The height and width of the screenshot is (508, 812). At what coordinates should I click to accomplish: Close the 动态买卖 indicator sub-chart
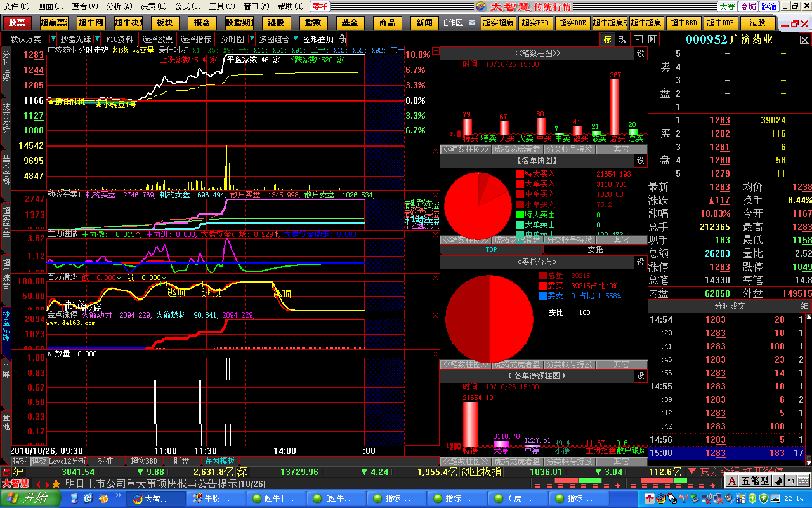[x=435, y=196]
